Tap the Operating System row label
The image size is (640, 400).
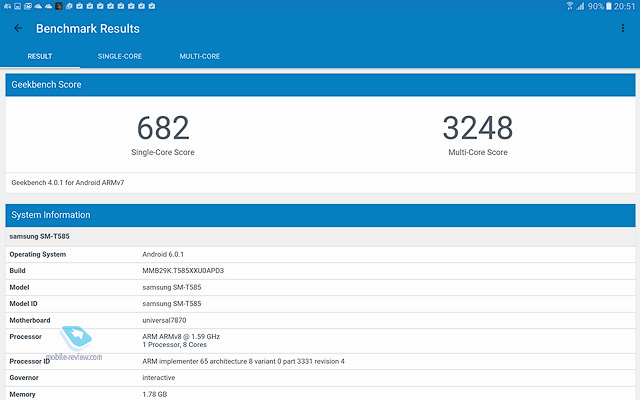pos(38,254)
